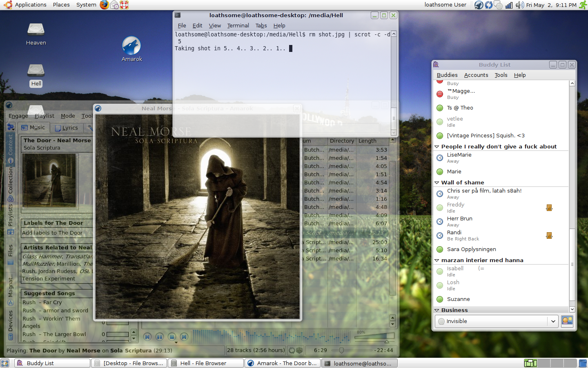588x368 pixels.
Task: Stop playback in Amarok
Action: click(x=172, y=337)
